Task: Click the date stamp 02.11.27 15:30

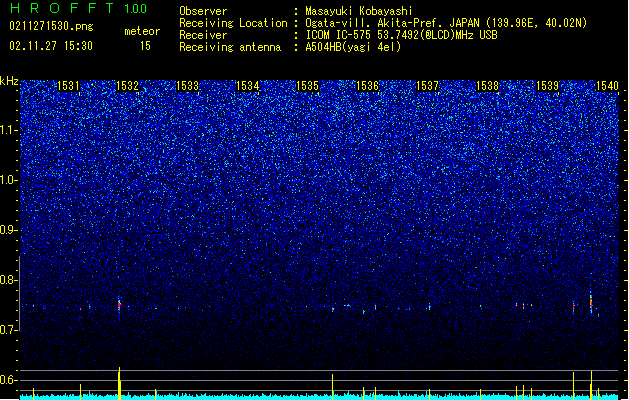Action: [51, 46]
